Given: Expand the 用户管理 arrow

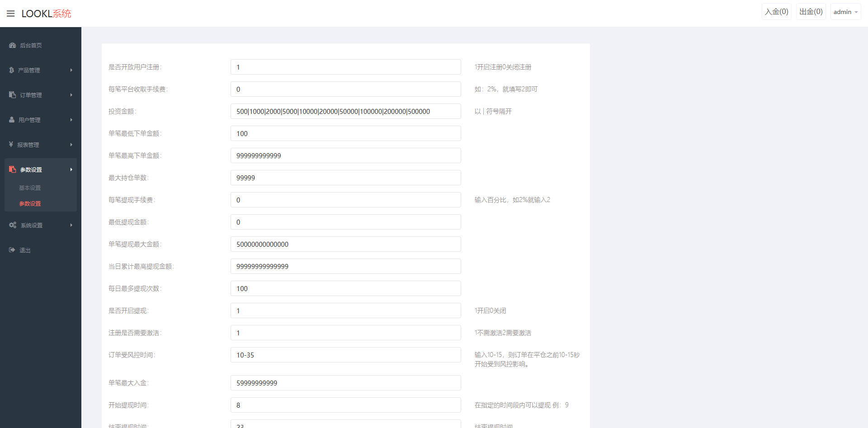Looking at the screenshot, I should tap(71, 120).
